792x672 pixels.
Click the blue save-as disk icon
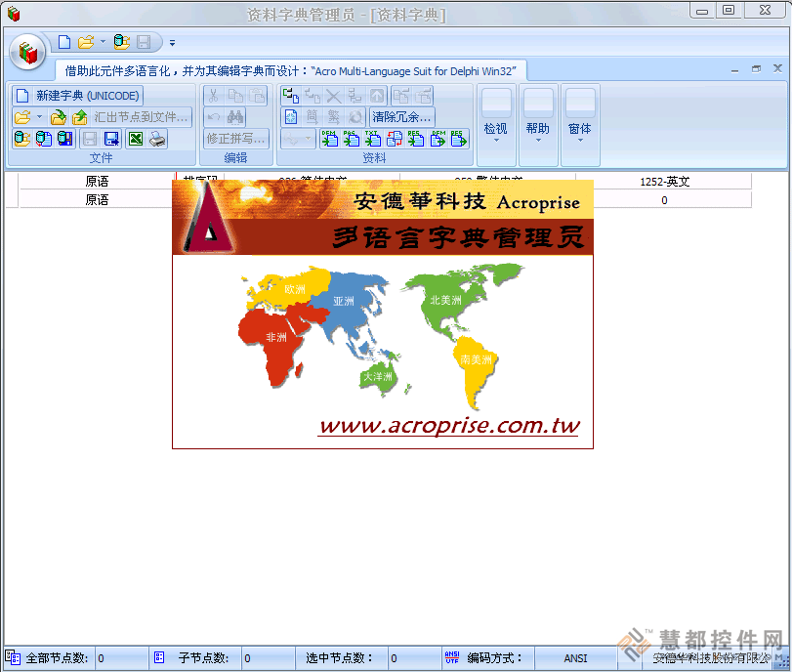[111, 139]
